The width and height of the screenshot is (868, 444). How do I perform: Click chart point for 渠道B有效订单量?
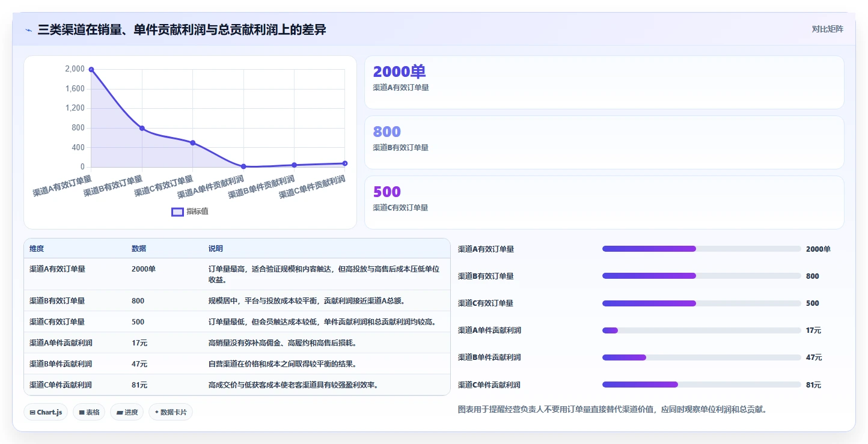point(142,128)
